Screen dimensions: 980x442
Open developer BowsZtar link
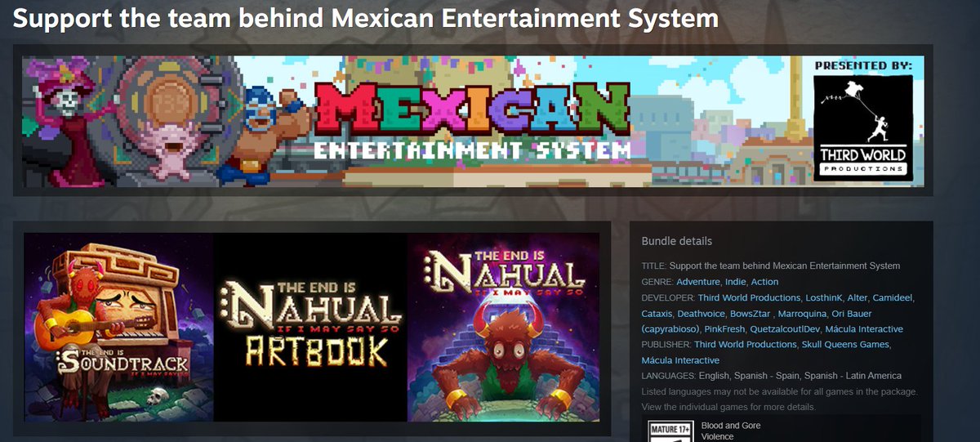751,314
